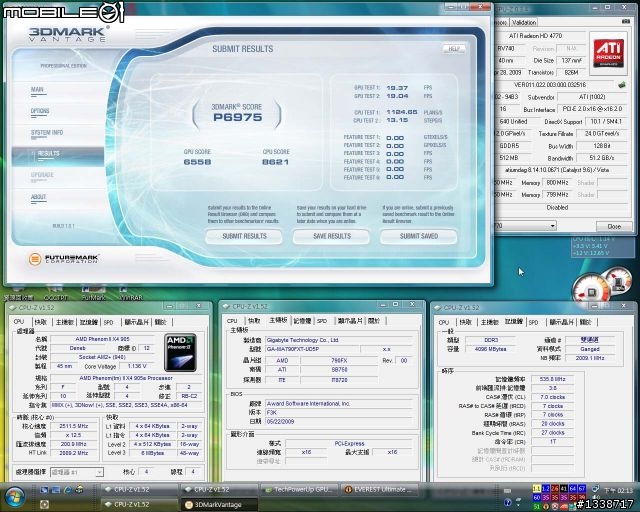Select the CPU tab in right CPU-Z window

pos(444,322)
